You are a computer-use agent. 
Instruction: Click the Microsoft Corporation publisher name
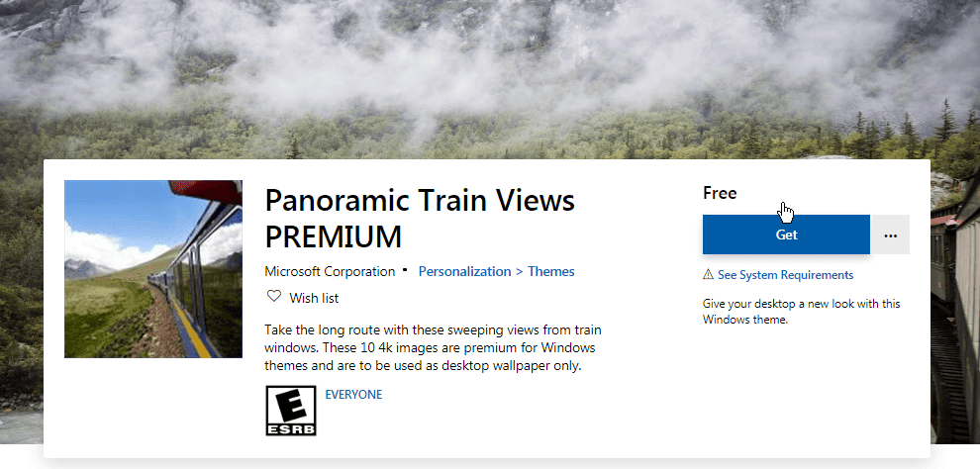click(331, 271)
